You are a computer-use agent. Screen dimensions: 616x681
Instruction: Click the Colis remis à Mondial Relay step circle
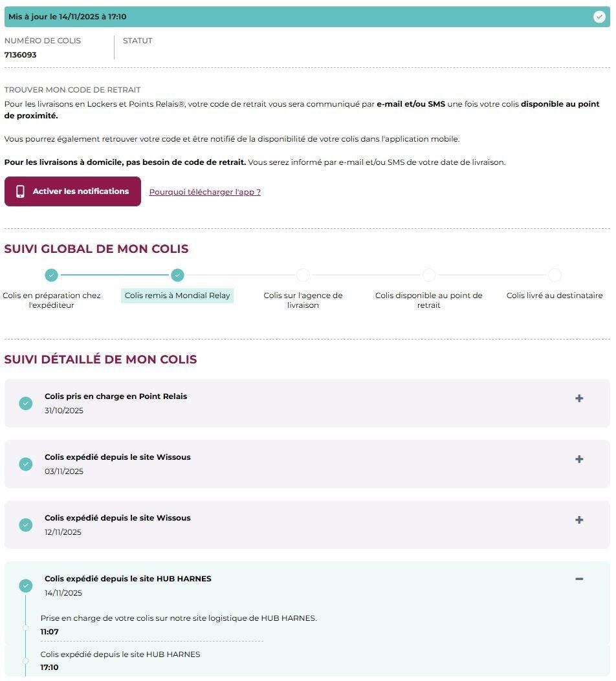(177, 276)
